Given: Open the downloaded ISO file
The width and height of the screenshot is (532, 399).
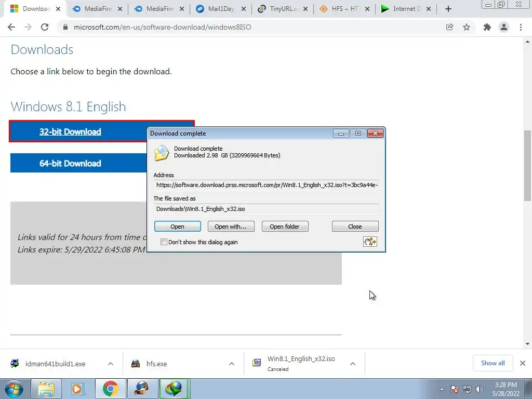Looking at the screenshot, I should (178, 227).
